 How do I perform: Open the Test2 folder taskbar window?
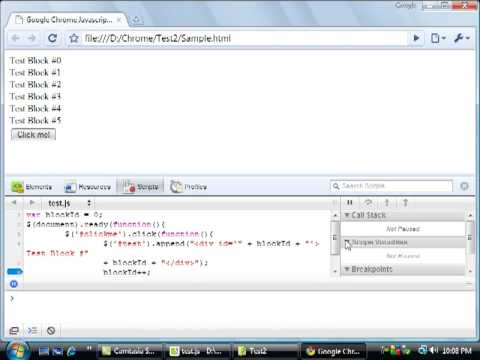tap(266, 351)
